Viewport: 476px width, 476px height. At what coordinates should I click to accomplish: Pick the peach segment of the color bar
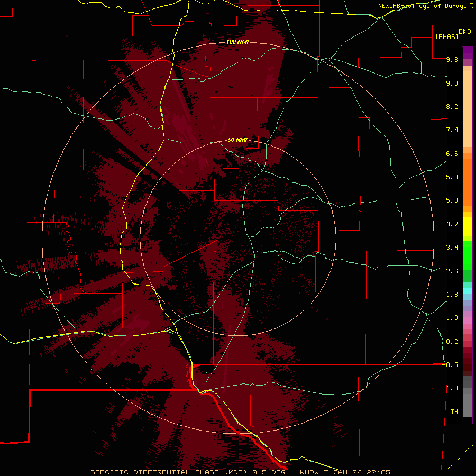pos(467,109)
